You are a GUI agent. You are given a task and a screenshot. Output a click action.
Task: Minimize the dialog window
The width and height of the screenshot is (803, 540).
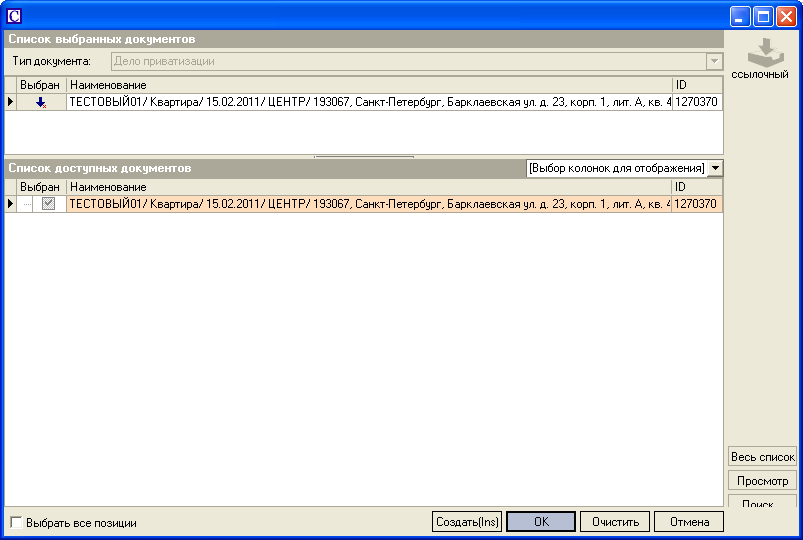pos(740,16)
